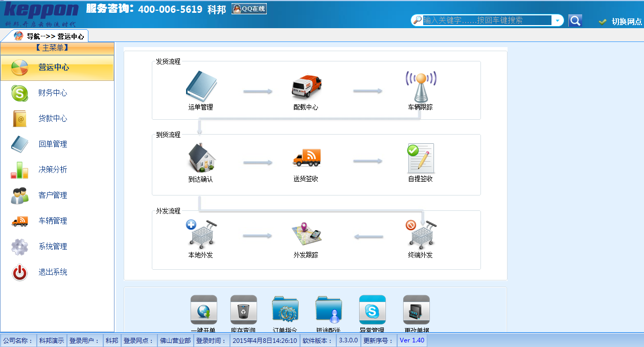
Task: Open 运单管理 (waybill management) book icon
Action: [x=201, y=86]
